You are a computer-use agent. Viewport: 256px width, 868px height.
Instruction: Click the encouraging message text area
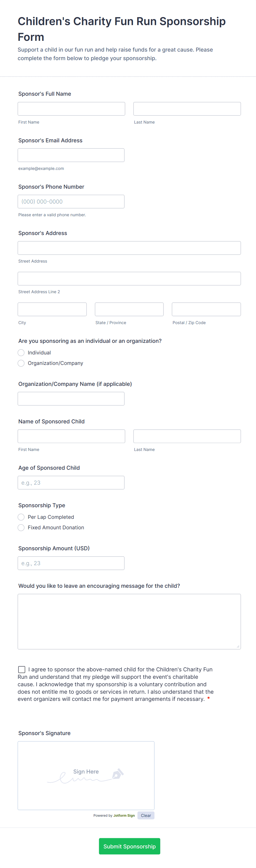click(129, 621)
